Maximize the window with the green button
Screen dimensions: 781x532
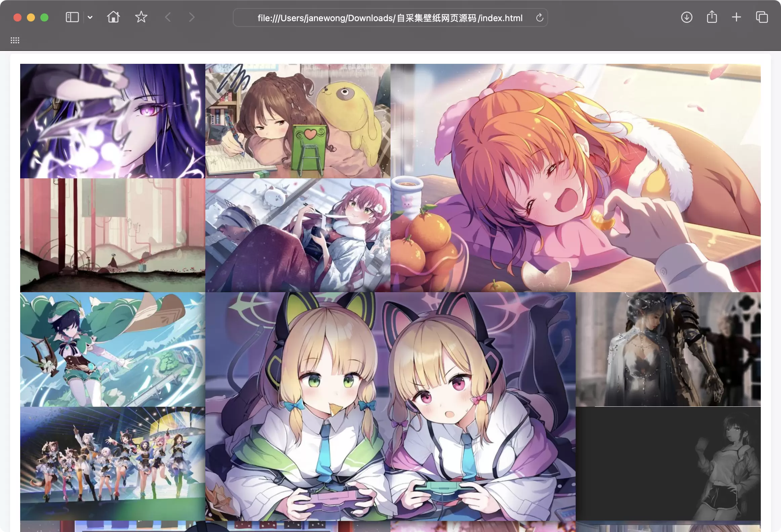[x=44, y=17]
